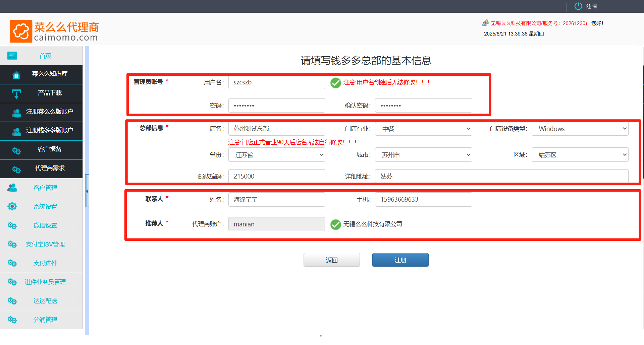Expand 支付宝ISV管理 sidebar section
The image size is (644, 345).
point(41,244)
